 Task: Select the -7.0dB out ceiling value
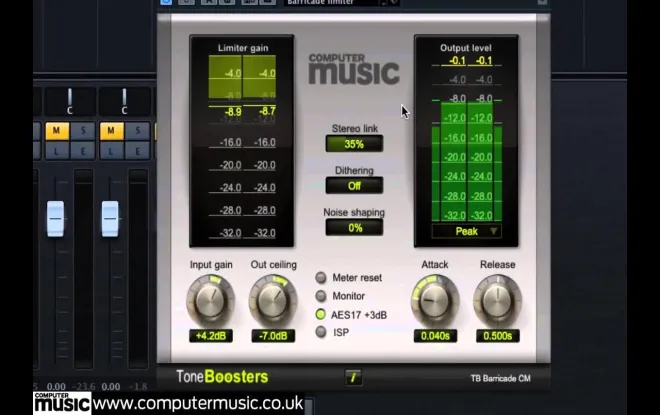point(273,336)
